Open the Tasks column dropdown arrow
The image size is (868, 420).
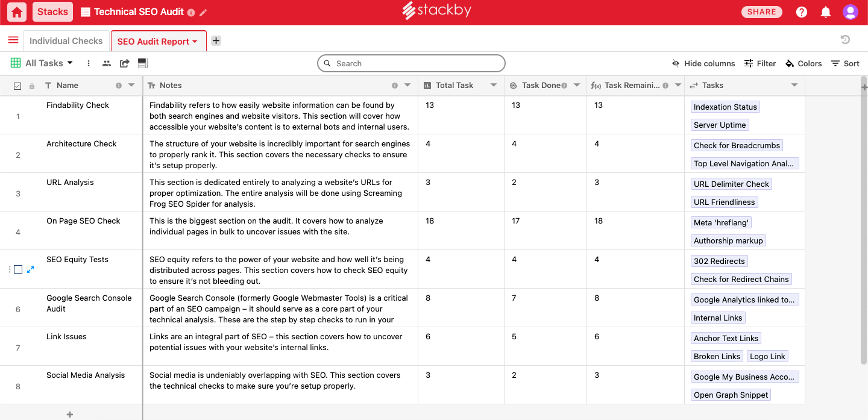click(794, 86)
